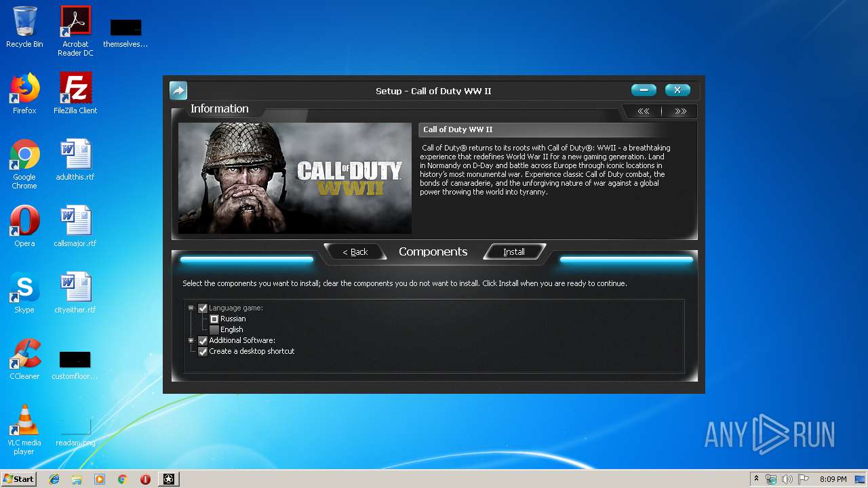Close the Call of Duty setup window

pyautogui.click(x=677, y=90)
